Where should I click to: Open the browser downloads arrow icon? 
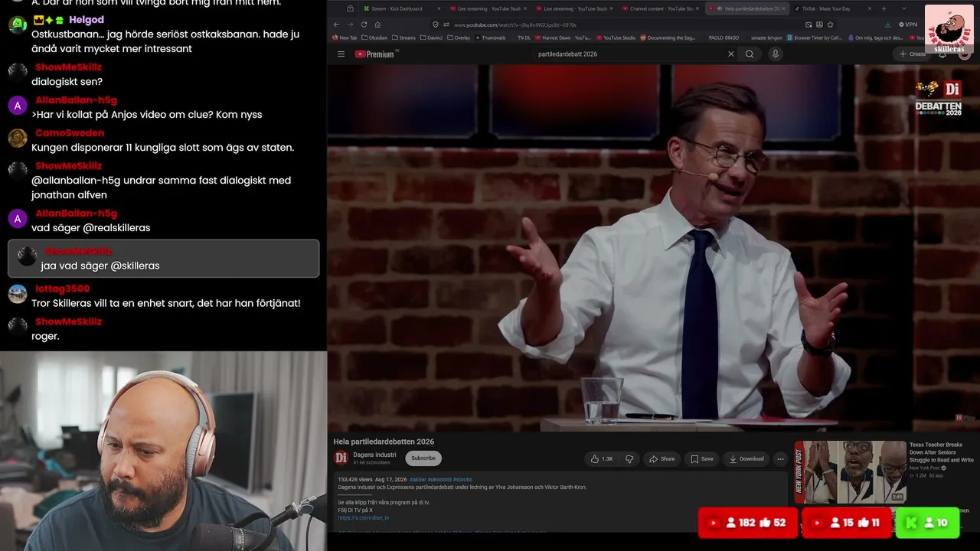(x=887, y=24)
